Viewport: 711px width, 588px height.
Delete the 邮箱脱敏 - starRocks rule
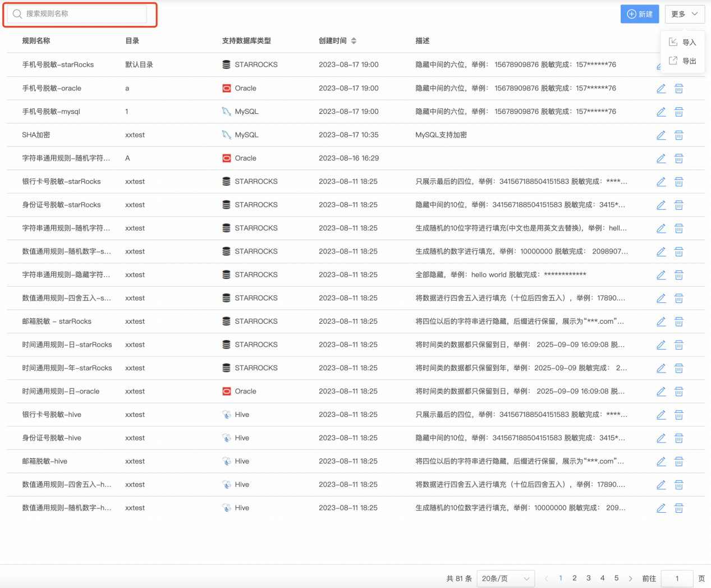[678, 321]
